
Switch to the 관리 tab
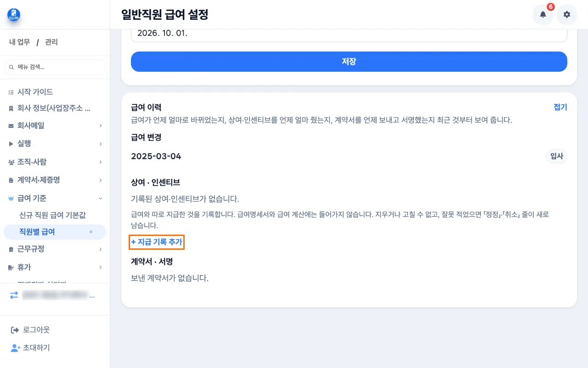pyautogui.click(x=51, y=42)
